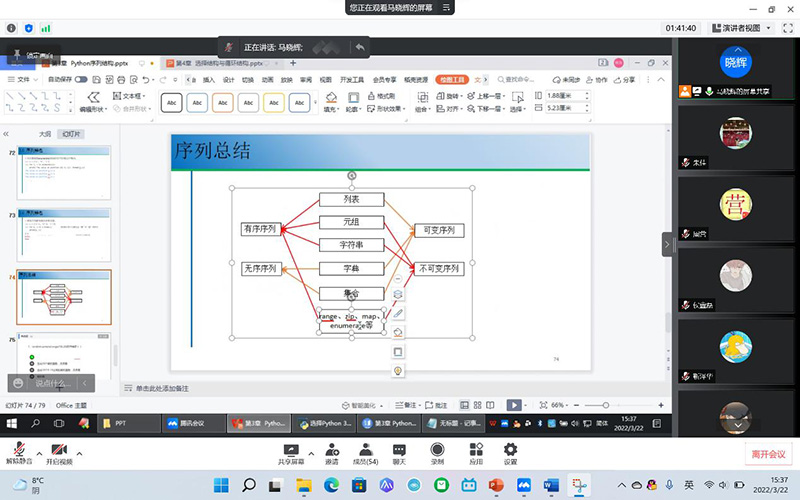Viewport: 800px width, 500px height.
Task: Open the Tencent Meeting settings gear
Action: 510,454
